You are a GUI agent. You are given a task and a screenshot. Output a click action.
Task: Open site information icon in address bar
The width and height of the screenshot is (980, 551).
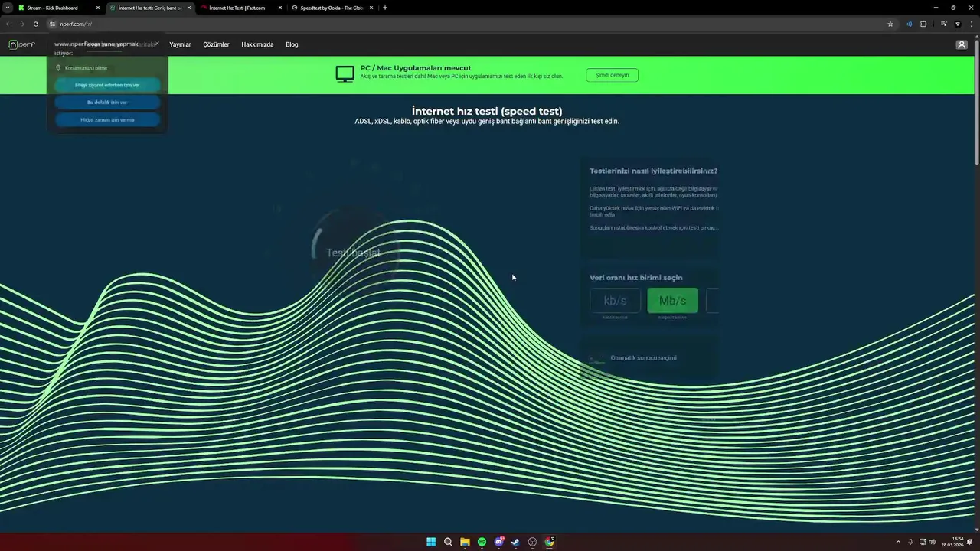coord(53,24)
